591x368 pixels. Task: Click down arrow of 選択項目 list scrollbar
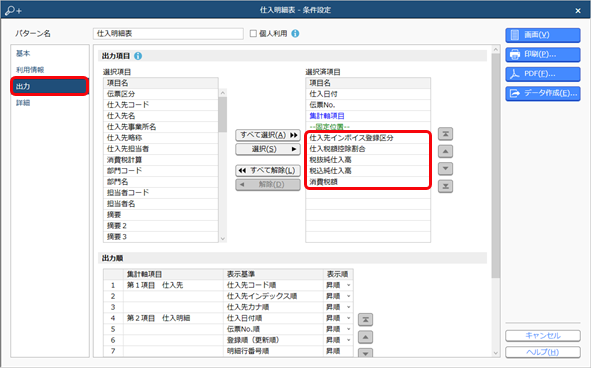[222, 239]
